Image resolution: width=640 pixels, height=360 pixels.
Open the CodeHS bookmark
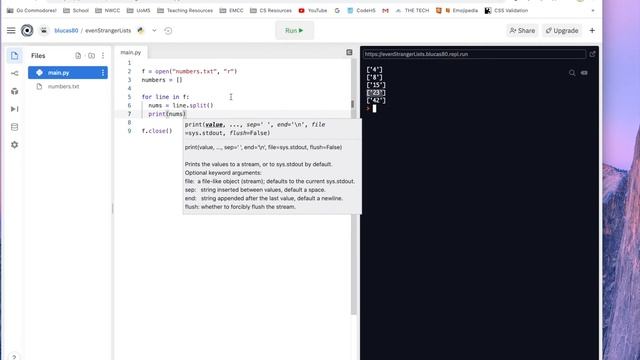[361, 11]
